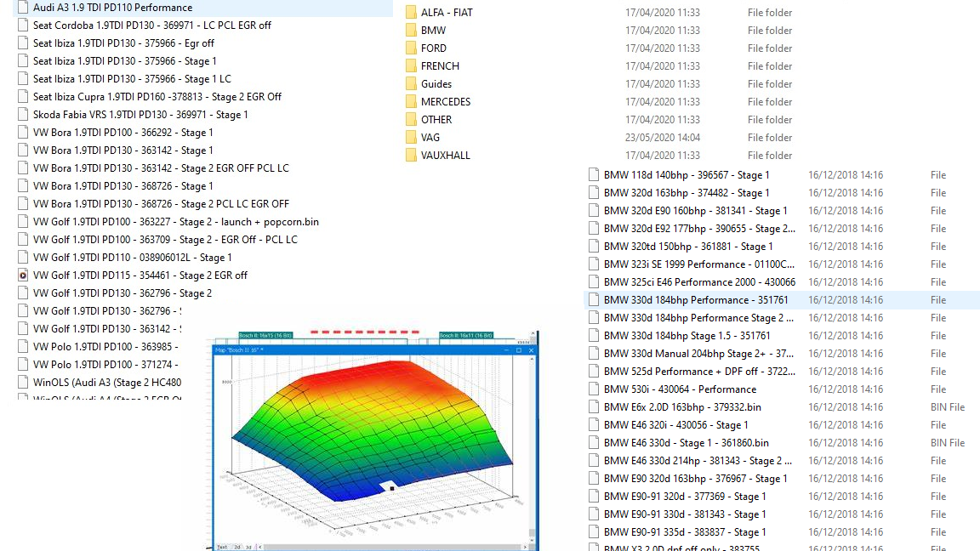This screenshot has height=551, width=980.
Task: Open the Guides folder icon
Action: (411, 83)
